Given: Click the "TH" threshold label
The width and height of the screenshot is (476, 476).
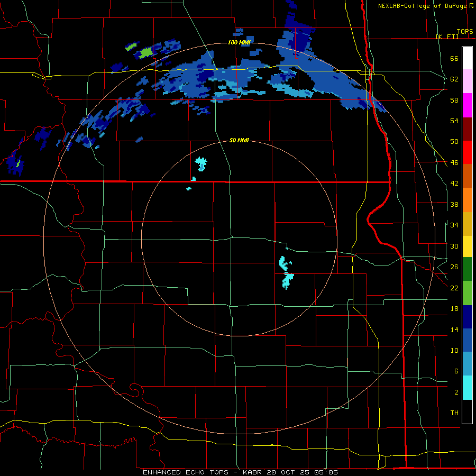Looking at the screenshot, I should tap(454, 413).
